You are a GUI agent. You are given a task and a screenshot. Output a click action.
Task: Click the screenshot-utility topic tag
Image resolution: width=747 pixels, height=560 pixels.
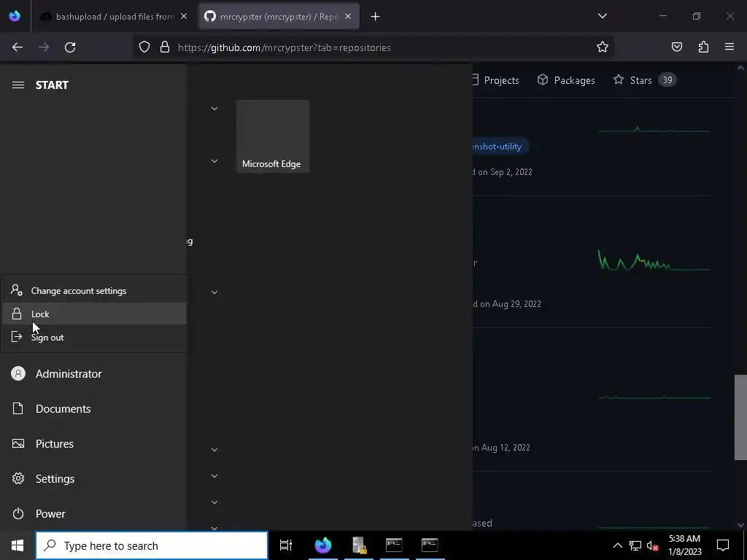(x=498, y=147)
